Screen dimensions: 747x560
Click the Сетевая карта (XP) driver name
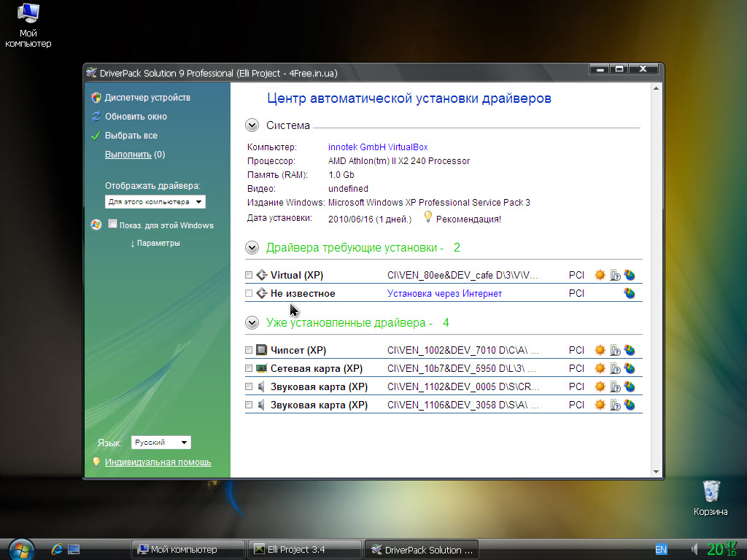click(x=317, y=368)
